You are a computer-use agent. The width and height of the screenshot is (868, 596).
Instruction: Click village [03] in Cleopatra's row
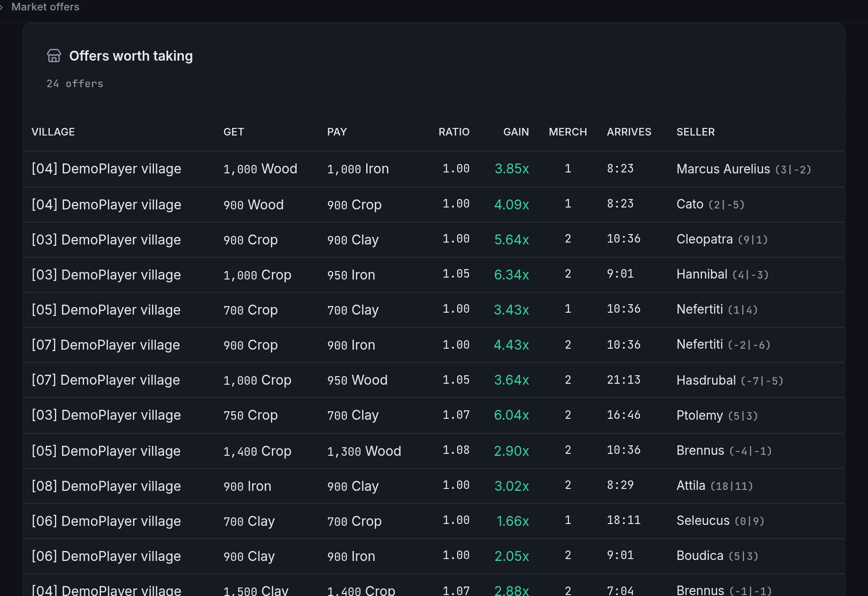point(106,240)
